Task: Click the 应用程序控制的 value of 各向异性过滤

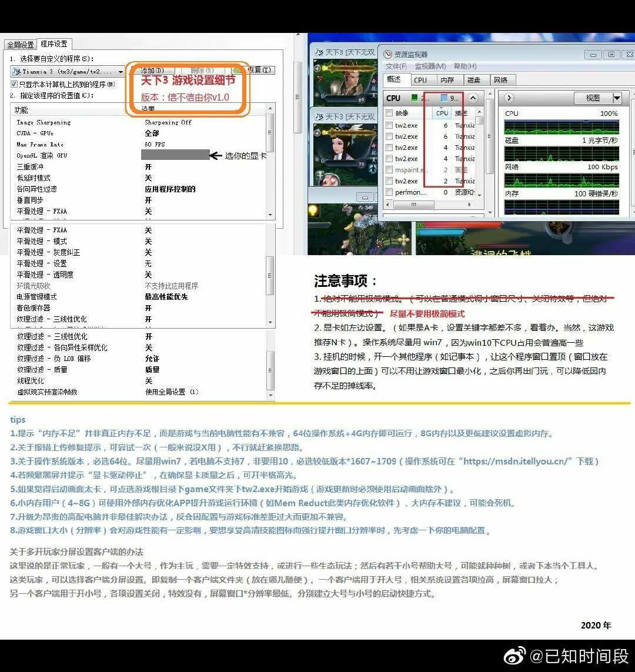Action: [x=170, y=189]
